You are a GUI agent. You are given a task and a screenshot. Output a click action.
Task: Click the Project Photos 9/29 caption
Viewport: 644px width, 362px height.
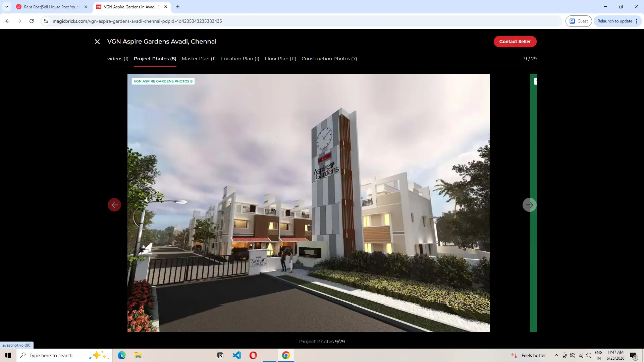(322, 342)
